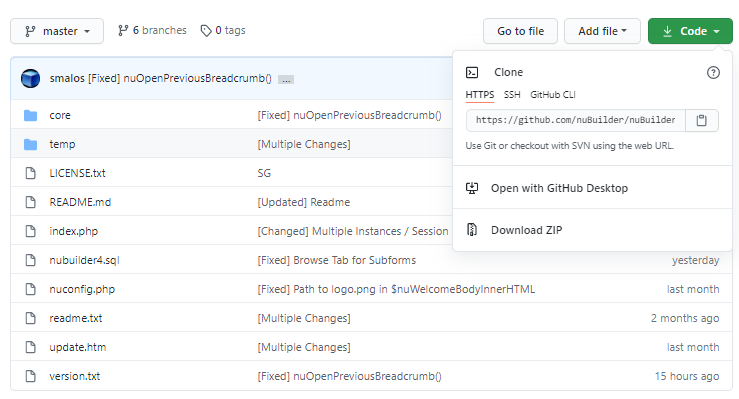Toggle the green Code dropdown button
This screenshot has width=739, height=399.
pyautogui.click(x=690, y=31)
